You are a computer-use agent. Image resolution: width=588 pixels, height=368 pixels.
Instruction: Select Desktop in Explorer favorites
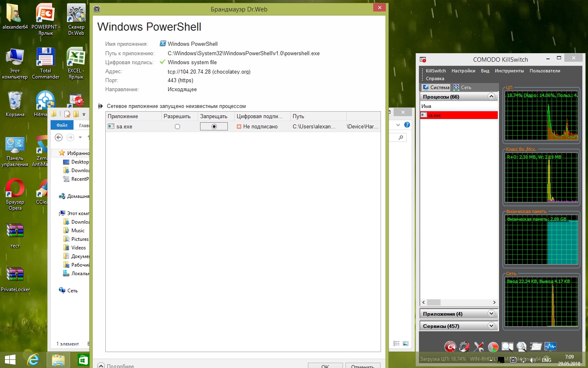point(76,162)
